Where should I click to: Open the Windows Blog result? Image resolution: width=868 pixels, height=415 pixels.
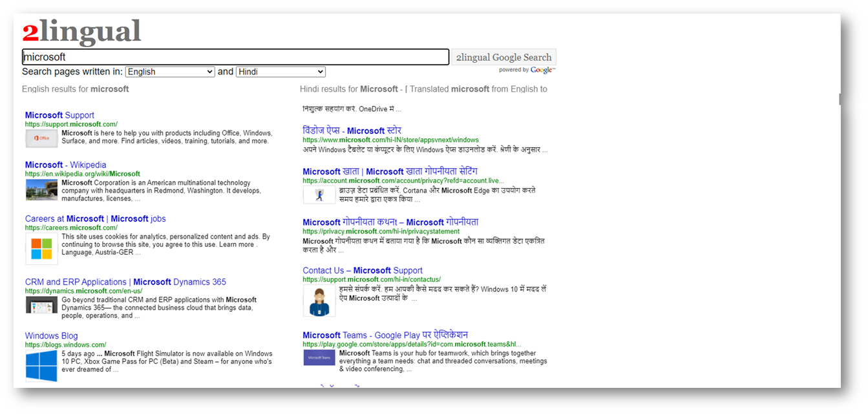coord(51,335)
